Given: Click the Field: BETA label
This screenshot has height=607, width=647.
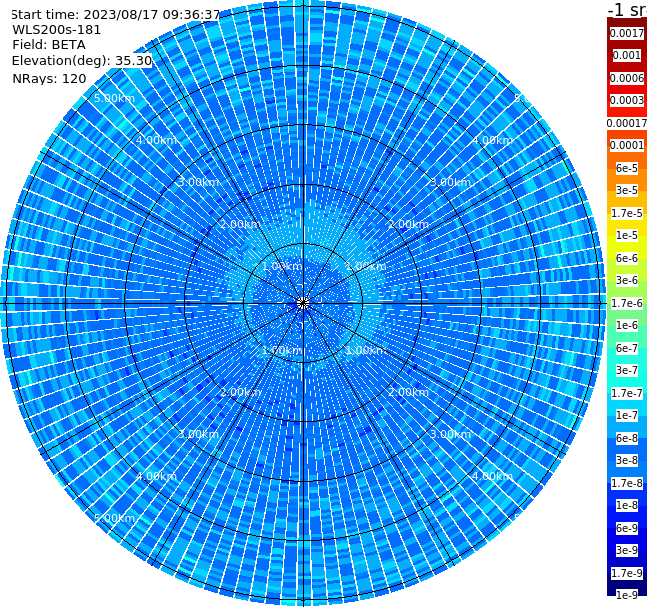Looking at the screenshot, I should point(49,45).
